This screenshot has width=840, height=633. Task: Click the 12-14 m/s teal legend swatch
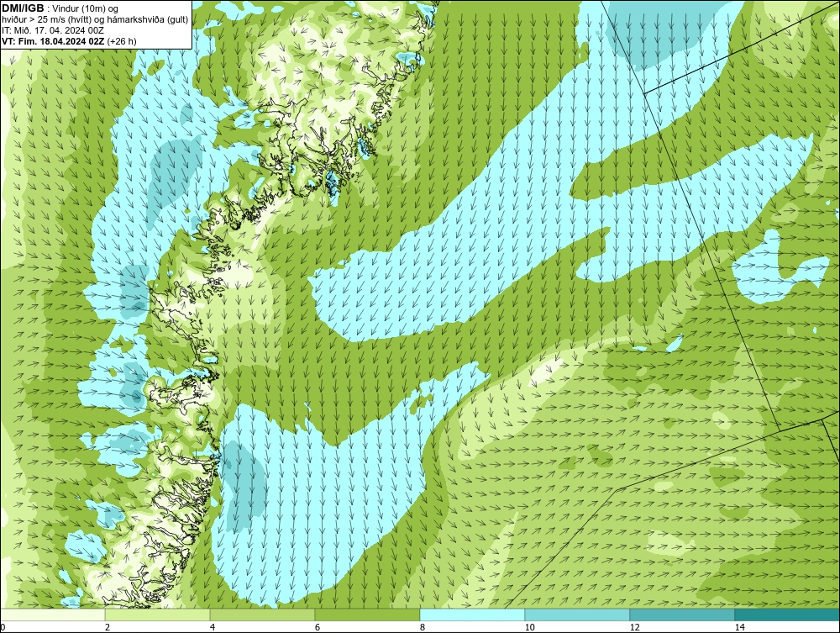tap(682, 615)
